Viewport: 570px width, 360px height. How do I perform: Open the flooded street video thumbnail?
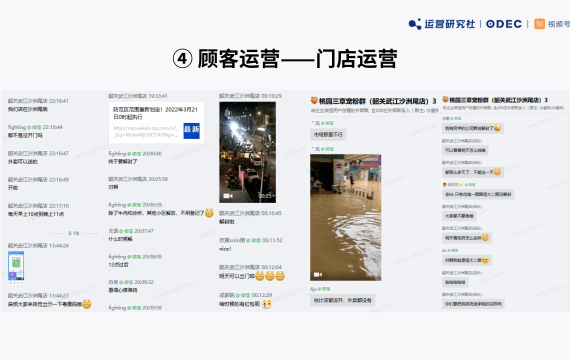[345, 217]
